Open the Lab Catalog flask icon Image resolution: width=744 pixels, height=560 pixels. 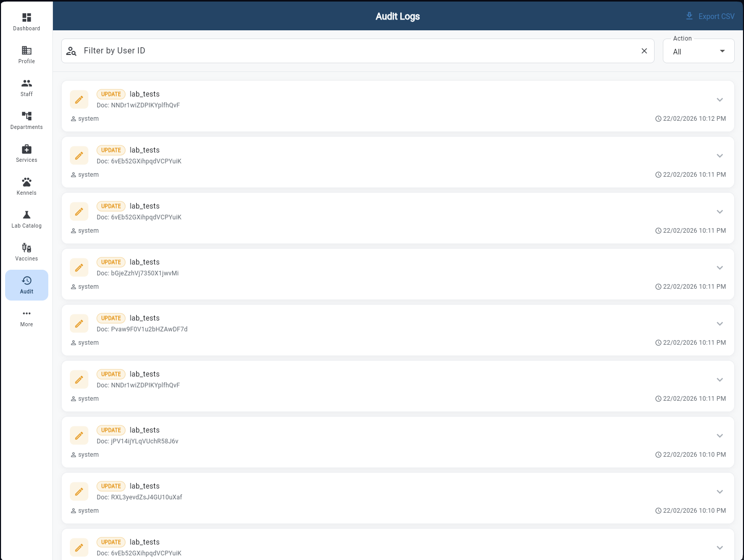click(26, 218)
